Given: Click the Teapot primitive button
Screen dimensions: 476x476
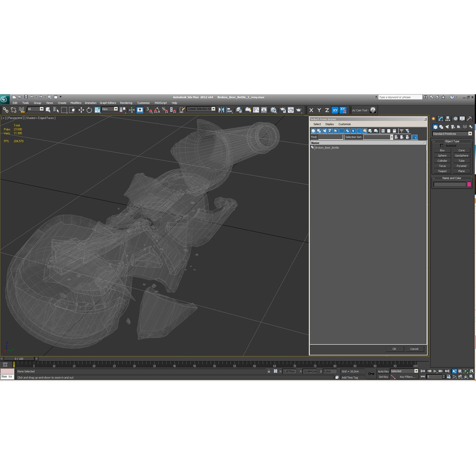Looking at the screenshot, I should 442,171.
